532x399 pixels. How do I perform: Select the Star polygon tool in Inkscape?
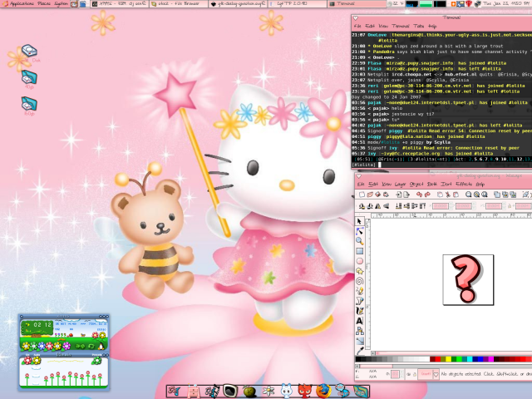[x=359, y=271]
